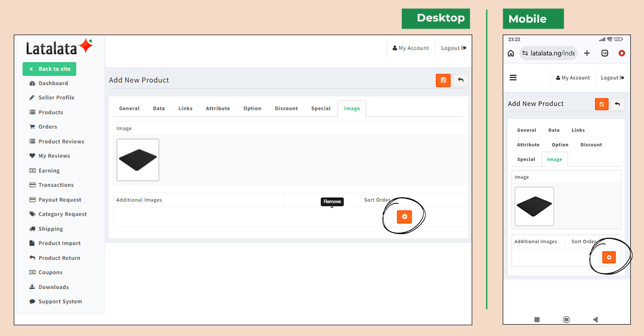Switch to mobile Discount tab
This screenshot has width=644, height=336.
tap(591, 145)
